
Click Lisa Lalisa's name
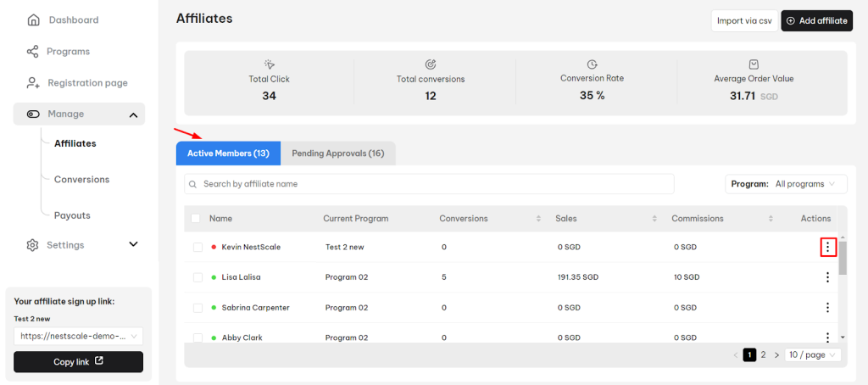click(241, 277)
